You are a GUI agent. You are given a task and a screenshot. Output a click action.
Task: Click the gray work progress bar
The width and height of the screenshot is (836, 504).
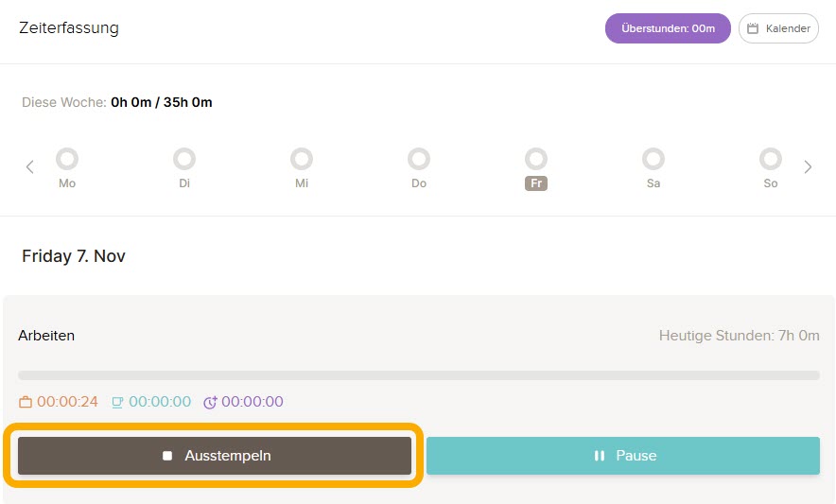418,375
